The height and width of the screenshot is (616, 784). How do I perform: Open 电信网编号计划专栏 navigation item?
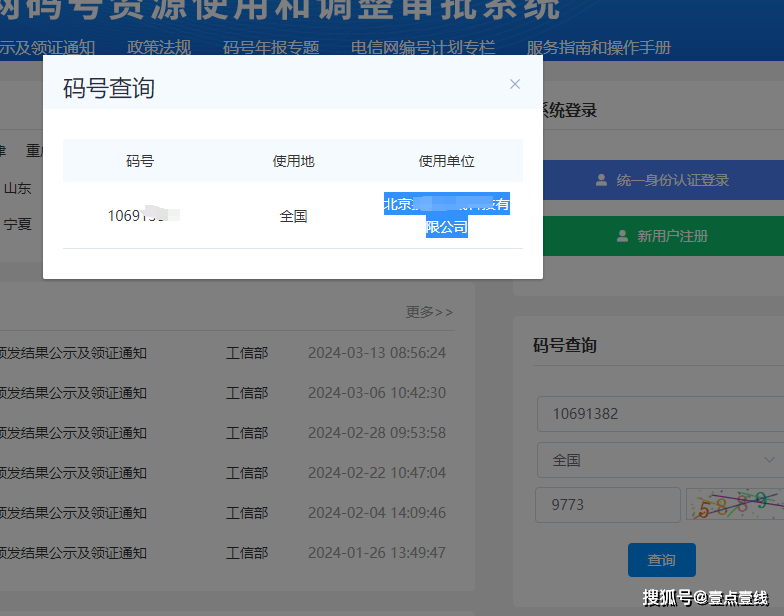pyautogui.click(x=422, y=48)
